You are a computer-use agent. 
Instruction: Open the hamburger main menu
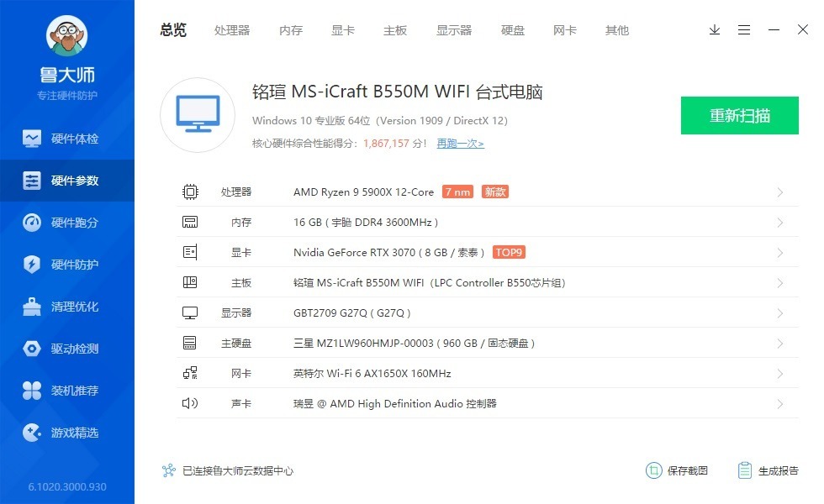pos(743,30)
